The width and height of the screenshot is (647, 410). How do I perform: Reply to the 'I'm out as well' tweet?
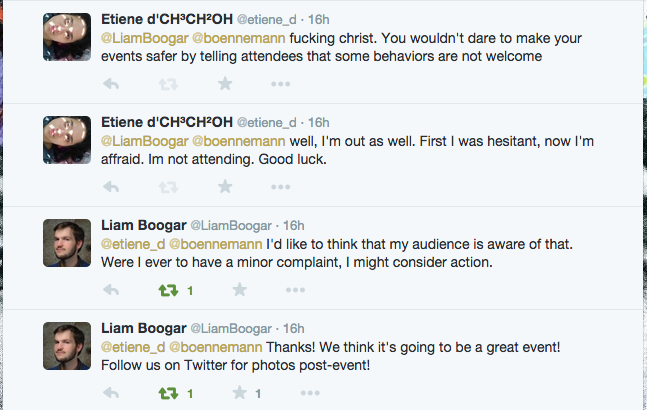point(111,187)
